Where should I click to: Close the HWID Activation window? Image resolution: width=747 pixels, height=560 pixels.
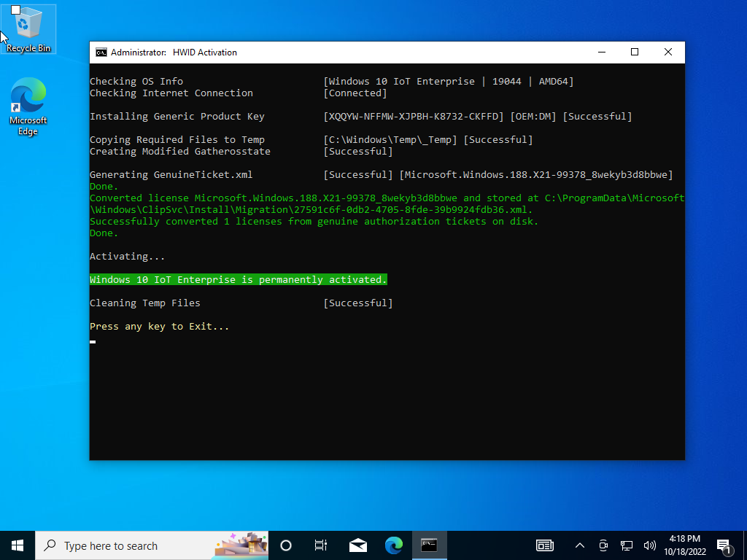pyautogui.click(x=668, y=52)
